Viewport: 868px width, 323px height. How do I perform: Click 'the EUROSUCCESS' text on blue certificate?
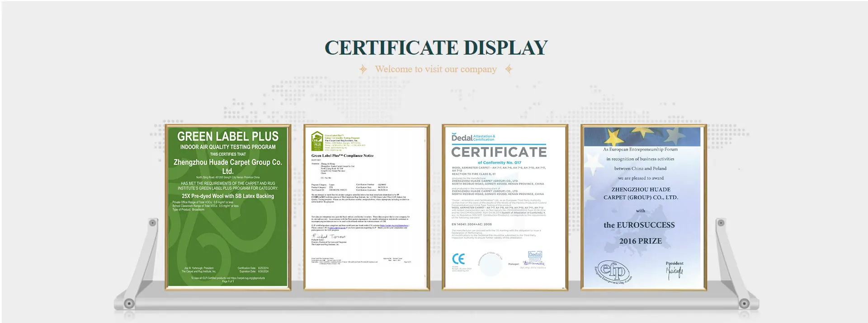coord(639,225)
